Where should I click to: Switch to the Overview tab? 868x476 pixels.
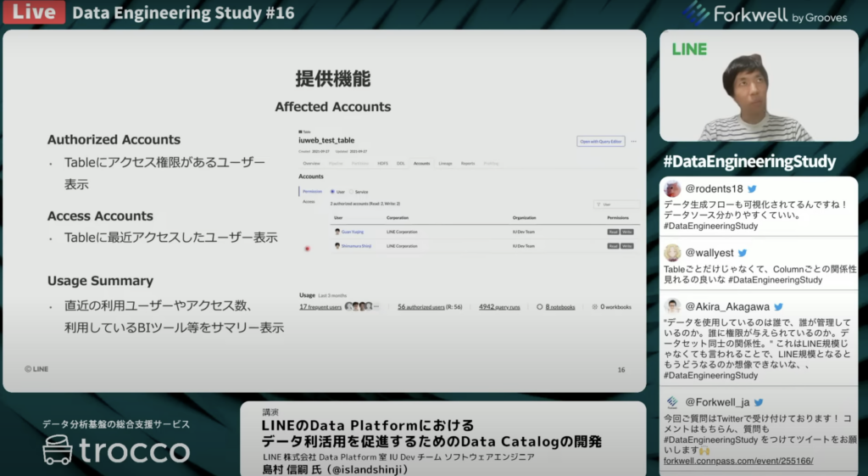(x=311, y=162)
